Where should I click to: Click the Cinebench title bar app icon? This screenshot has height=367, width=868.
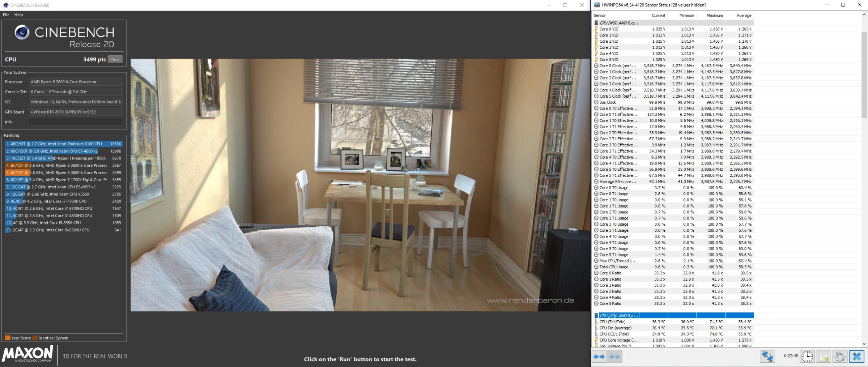click(5, 5)
